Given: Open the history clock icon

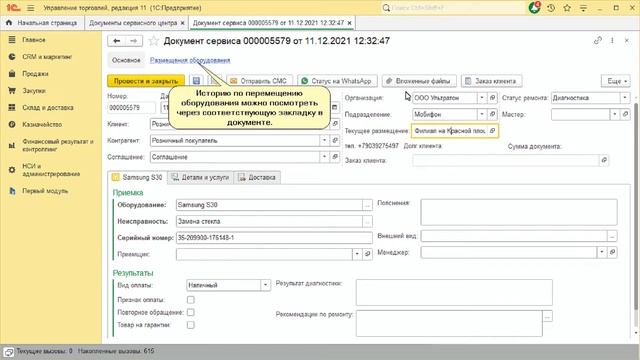Looking at the screenshot, I should click(x=551, y=8).
